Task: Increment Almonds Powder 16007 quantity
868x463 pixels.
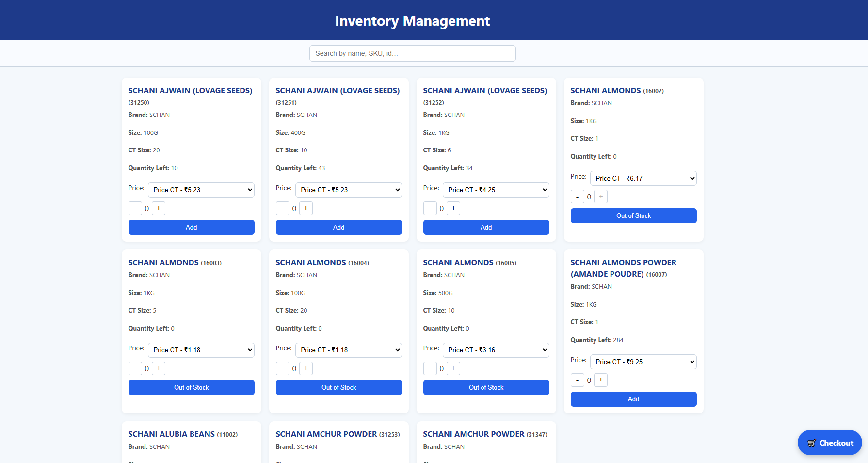Action: tap(601, 380)
